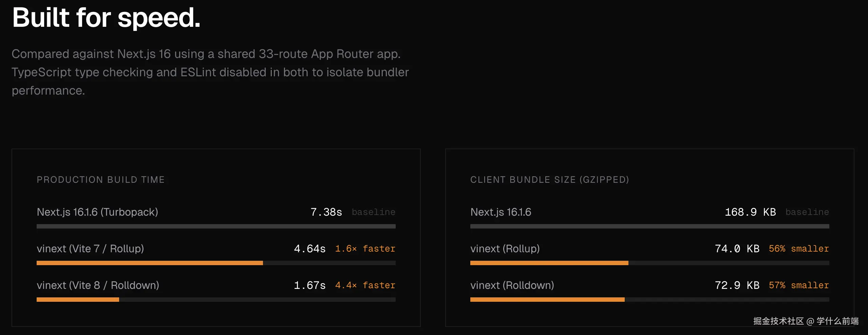
Task: Click the orange vinext (Rollup) bundle-size bar
Action: coord(549,263)
